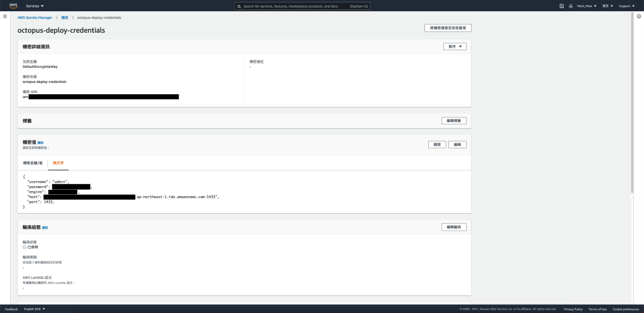This screenshot has width=644, height=313.
Task: Select the 純文字 tab
Action: tap(58, 163)
